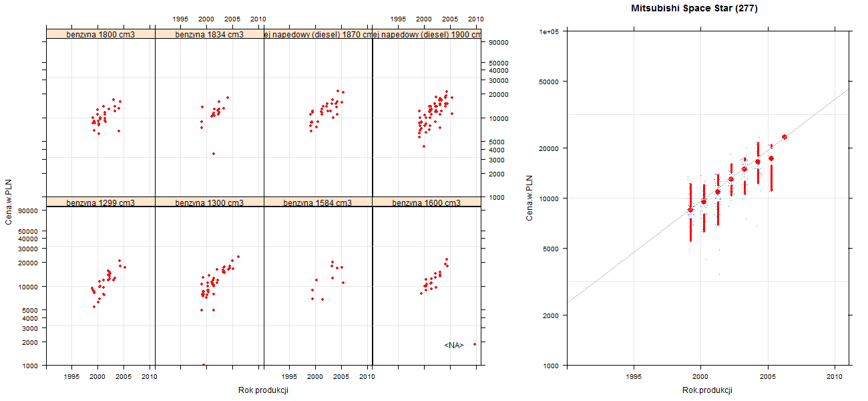Select the 'benzyna 1299 cm3' panel header
The image size is (868, 401).
[x=101, y=203]
